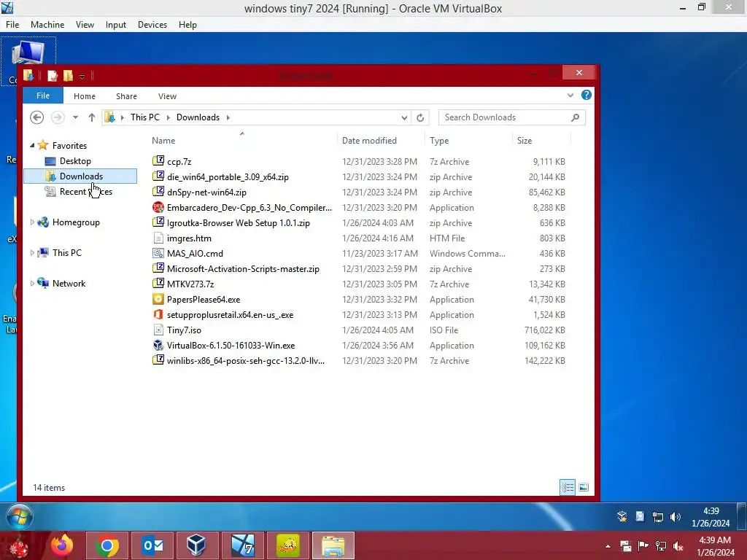The width and height of the screenshot is (747, 560).
Task: Open VirtualBox Machine menu
Action: coord(47,25)
